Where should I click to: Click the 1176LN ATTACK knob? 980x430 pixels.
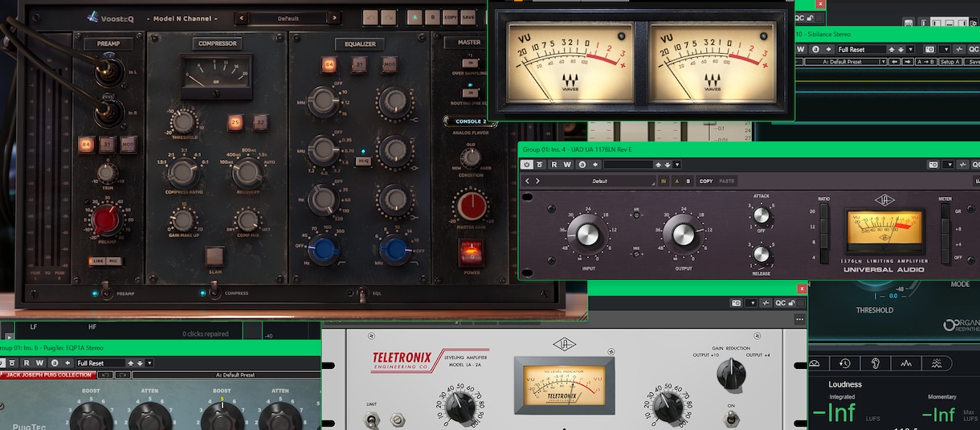(762, 215)
